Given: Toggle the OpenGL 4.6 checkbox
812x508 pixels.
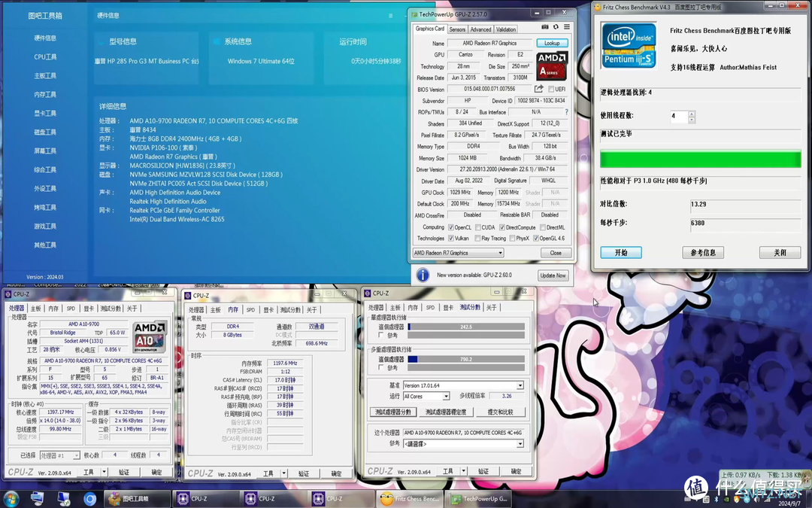Looking at the screenshot, I should click(536, 239).
